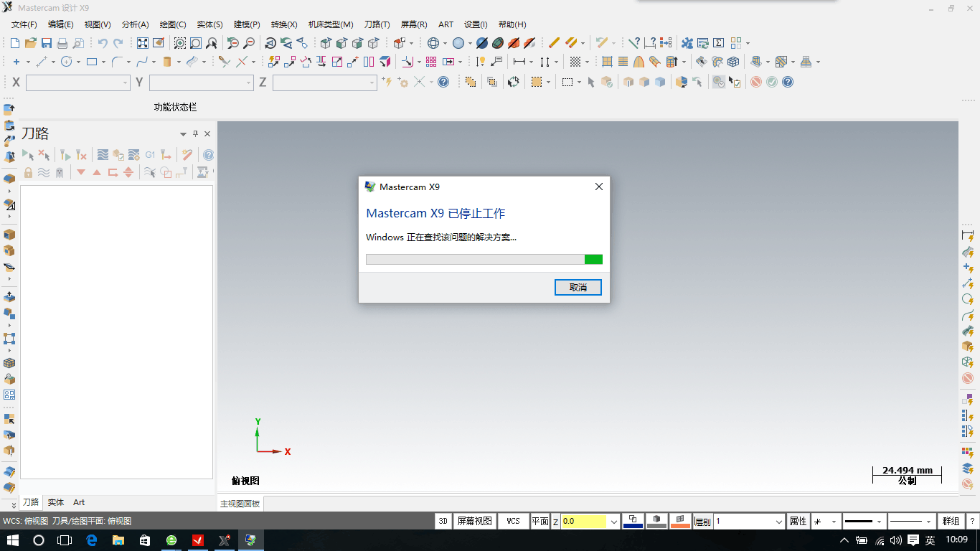Toggle the AutoCursor fast point icon
Image resolution: width=980 pixels, height=551 pixels.
pos(387,82)
